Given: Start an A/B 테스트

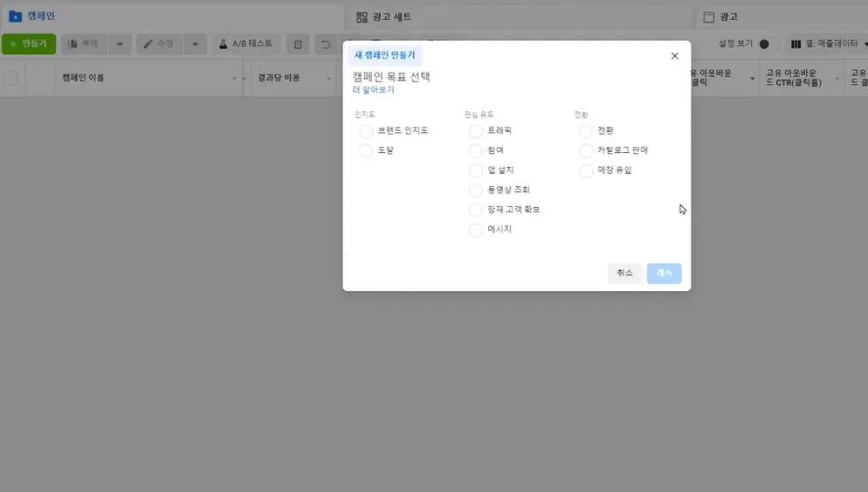Looking at the screenshot, I should point(245,44).
